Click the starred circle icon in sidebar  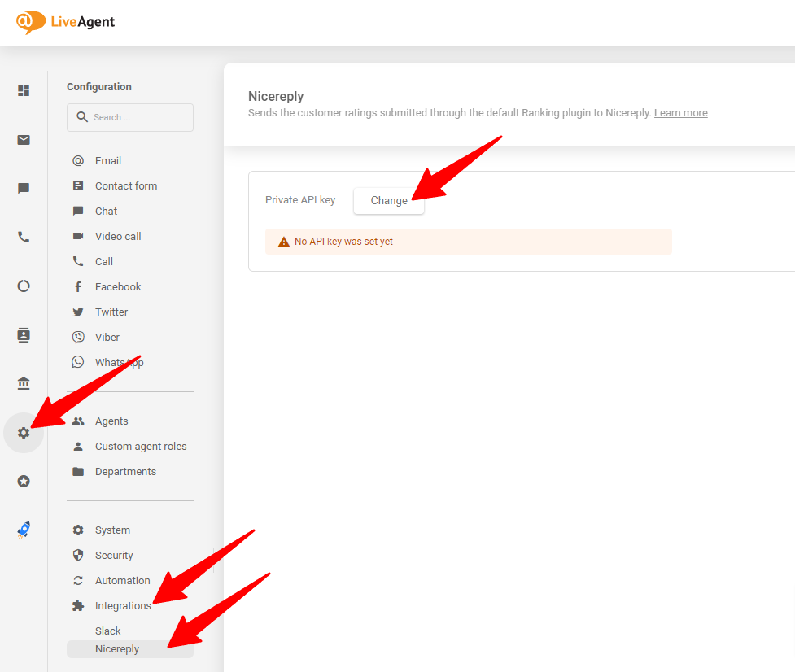point(23,481)
